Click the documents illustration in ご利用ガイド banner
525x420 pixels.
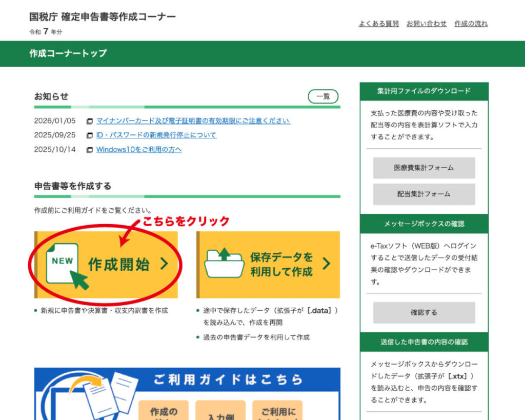click(110, 395)
